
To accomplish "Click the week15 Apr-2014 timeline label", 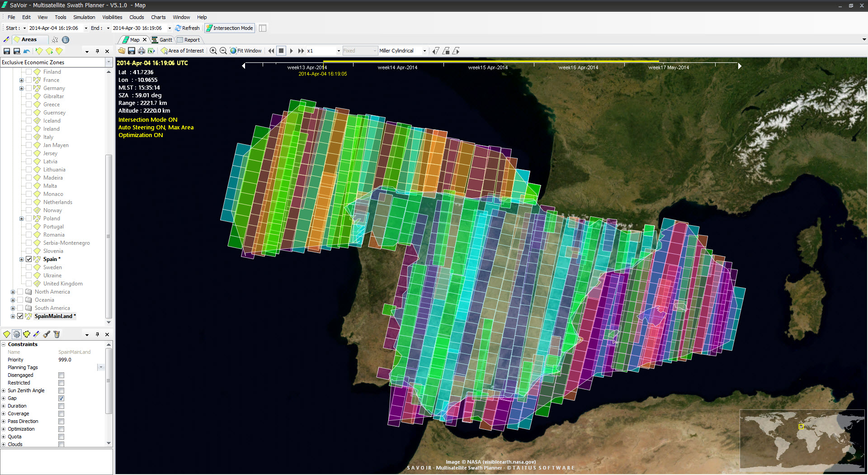I will coord(488,67).
